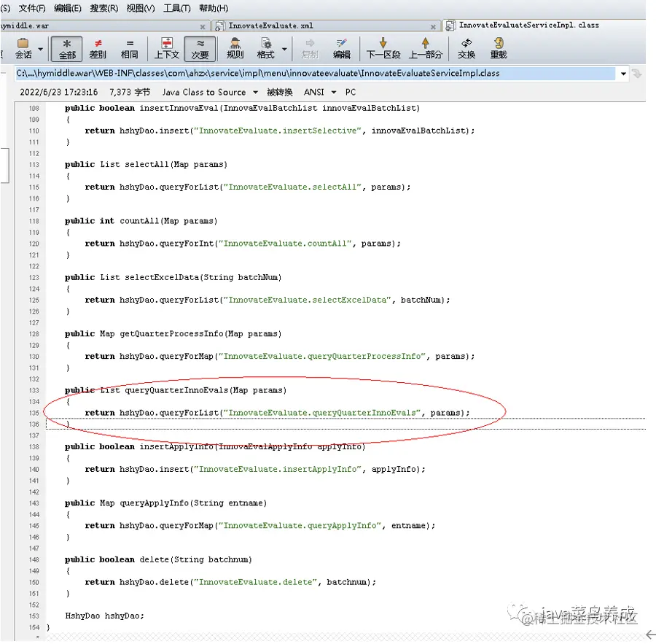The width and height of the screenshot is (656, 644).
Task: Open the 格式 format icon
Action: point(265,49)
